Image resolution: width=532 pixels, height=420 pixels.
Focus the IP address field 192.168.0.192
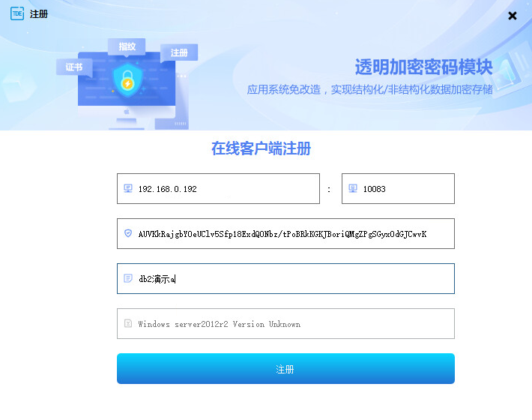[218, 189]
